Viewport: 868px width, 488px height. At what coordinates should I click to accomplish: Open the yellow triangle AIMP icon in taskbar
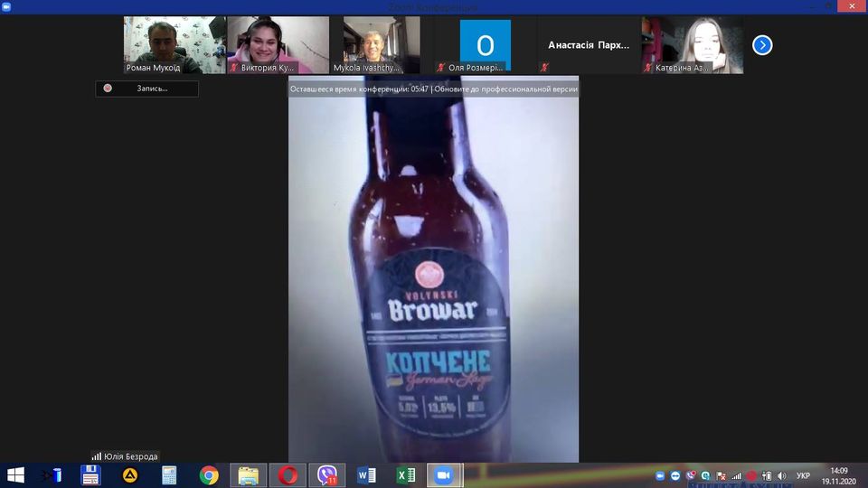(130, 475)
